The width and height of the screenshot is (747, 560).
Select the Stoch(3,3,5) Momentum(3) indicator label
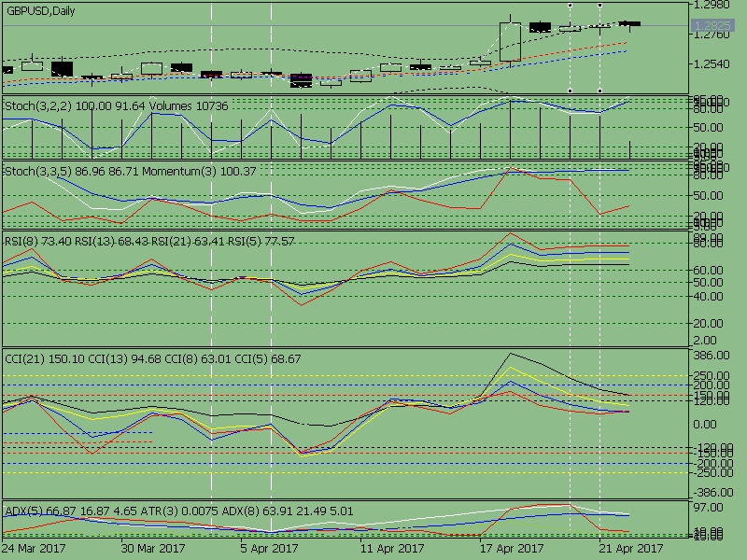131,172
